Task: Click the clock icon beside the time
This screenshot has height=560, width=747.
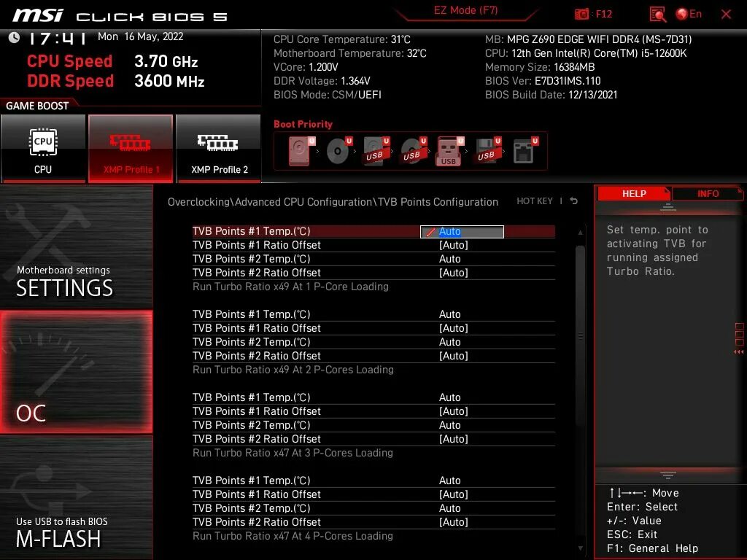Action: click(15, 38)
